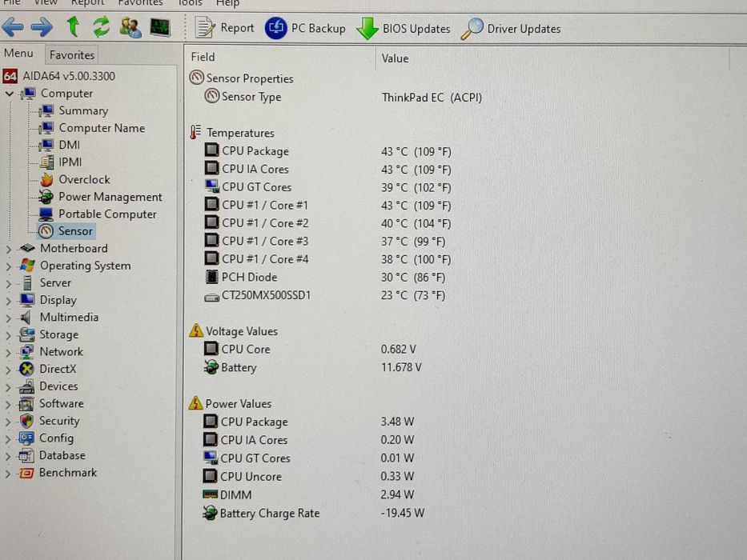
Task: Select the -19.45 W value
Action: click(x=403, y=513)
